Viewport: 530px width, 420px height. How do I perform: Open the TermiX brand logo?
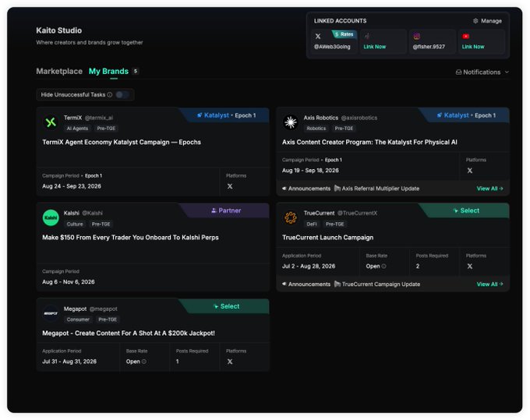[x=51, y=122]
